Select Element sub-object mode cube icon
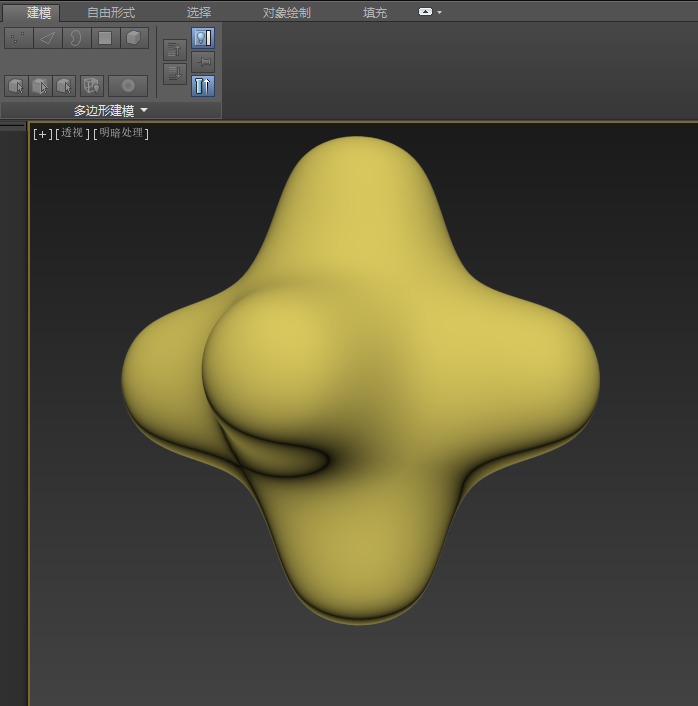This screenshot has height=706, width=698. [134, 38]
